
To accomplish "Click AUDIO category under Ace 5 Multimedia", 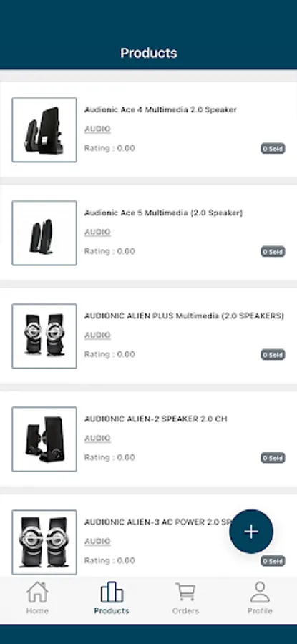I will [97, 232].
